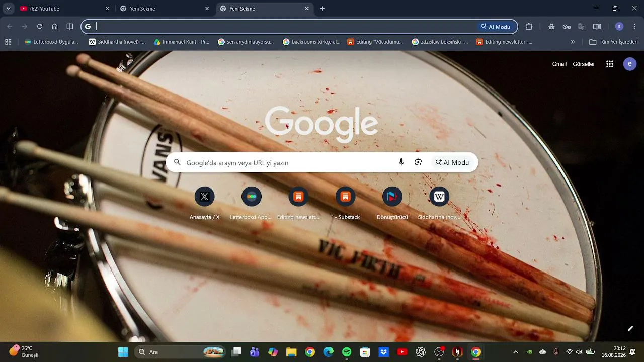Open the clock and date flyout

pyautogui.click(x=613, y=352)
